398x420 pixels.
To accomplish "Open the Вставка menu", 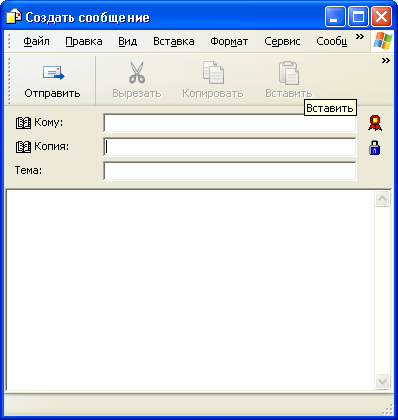I will click(x=174, y=41).
